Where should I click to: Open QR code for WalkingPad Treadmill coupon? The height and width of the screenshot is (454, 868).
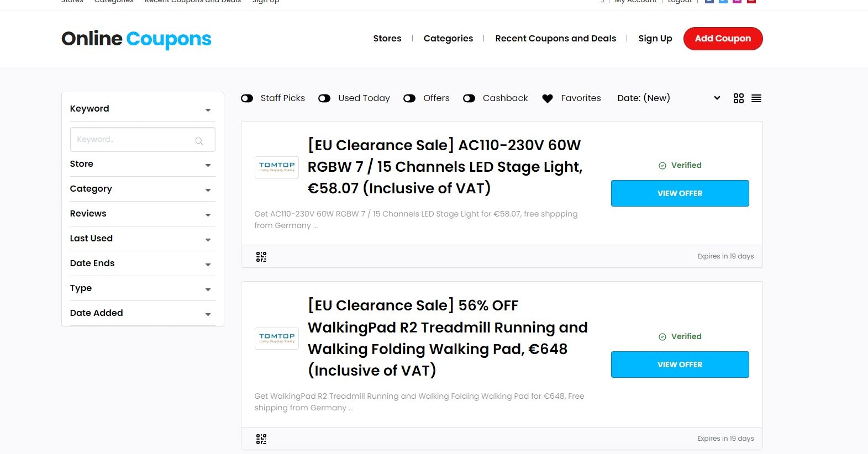(261, 439)
